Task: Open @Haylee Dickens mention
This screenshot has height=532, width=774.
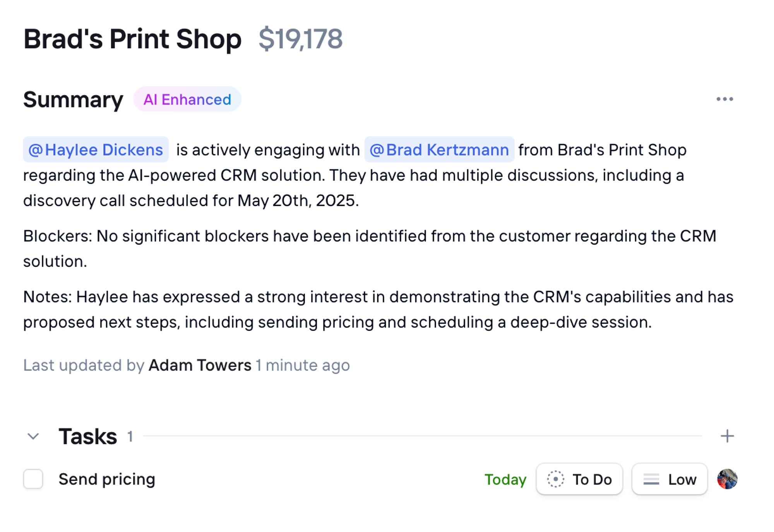Action: (x=96, y=149)
